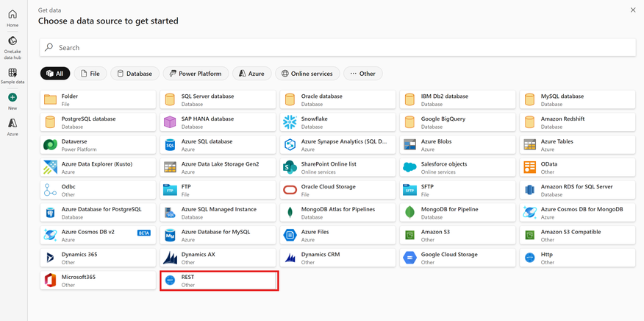Screen dimensions: 644x321
Task: Close the Get data dialog
Action: pos(633,10)
